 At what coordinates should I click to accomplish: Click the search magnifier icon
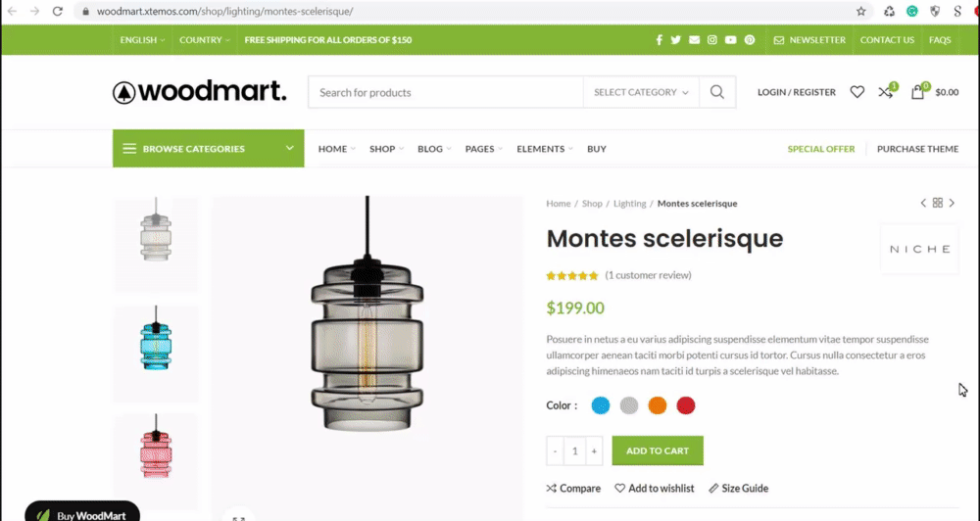717,92
